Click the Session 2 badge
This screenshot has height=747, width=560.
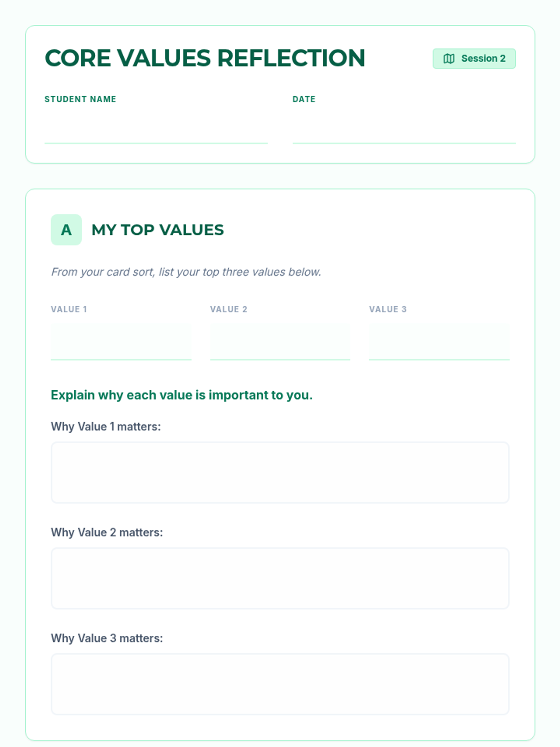(474, 59)
